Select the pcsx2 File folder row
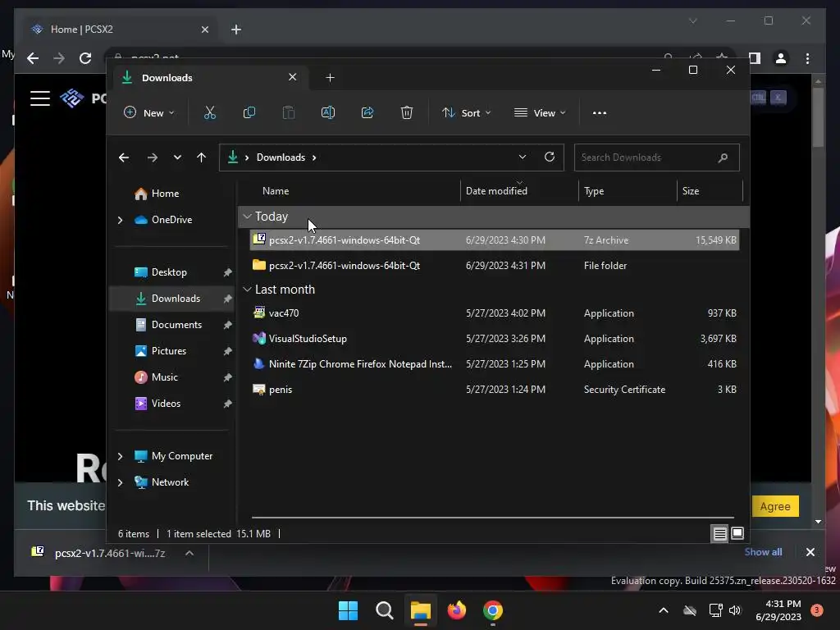Viewport: 840px width, 630px height. (495, 266)
